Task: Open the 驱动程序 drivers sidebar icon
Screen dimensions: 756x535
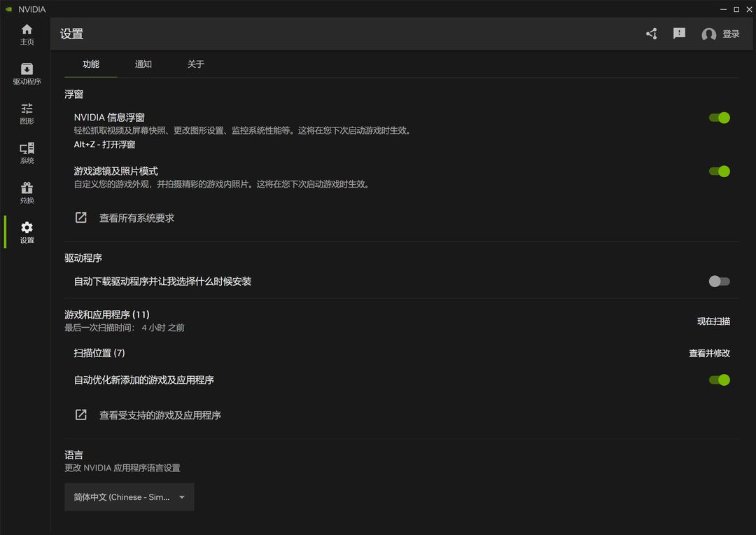Action: click(x=27, y=69)
